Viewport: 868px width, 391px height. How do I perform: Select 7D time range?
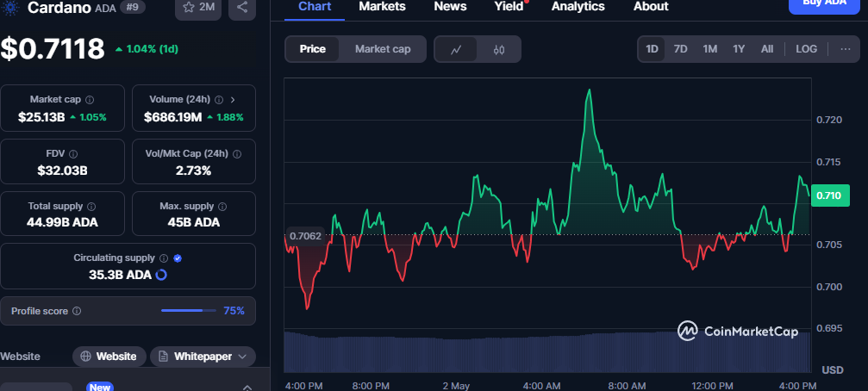coord(680,49)
